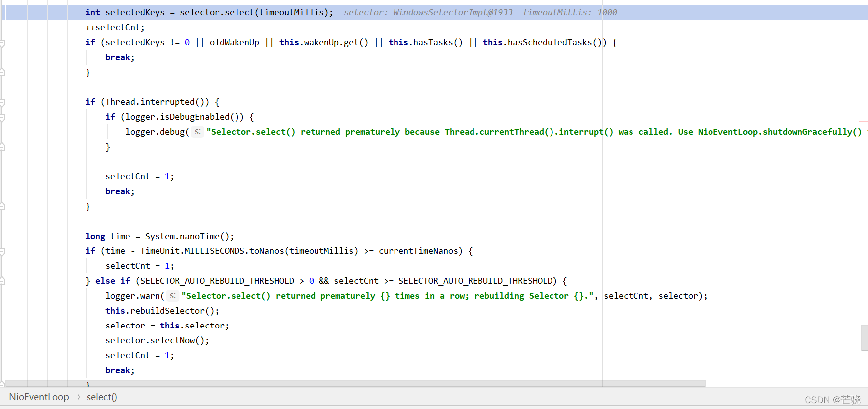Click 'break;' under the selectedKeys condition
The image size is (868, 409).
tap(120, 57)
